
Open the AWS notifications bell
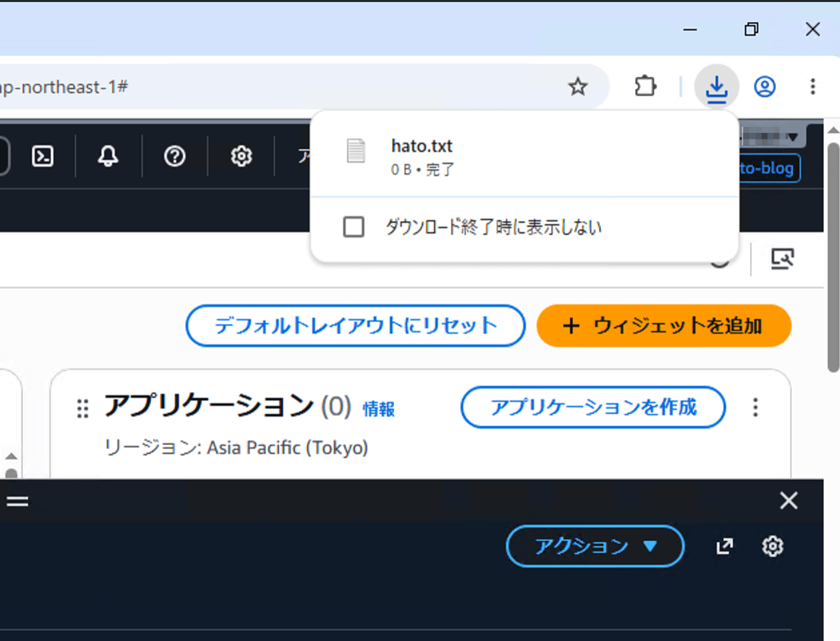point(108,156)
